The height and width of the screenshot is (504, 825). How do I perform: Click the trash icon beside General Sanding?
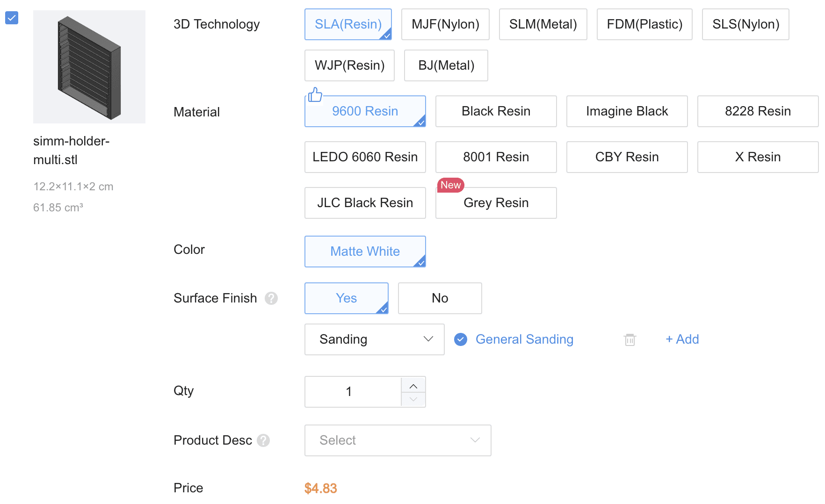point(630,339)
